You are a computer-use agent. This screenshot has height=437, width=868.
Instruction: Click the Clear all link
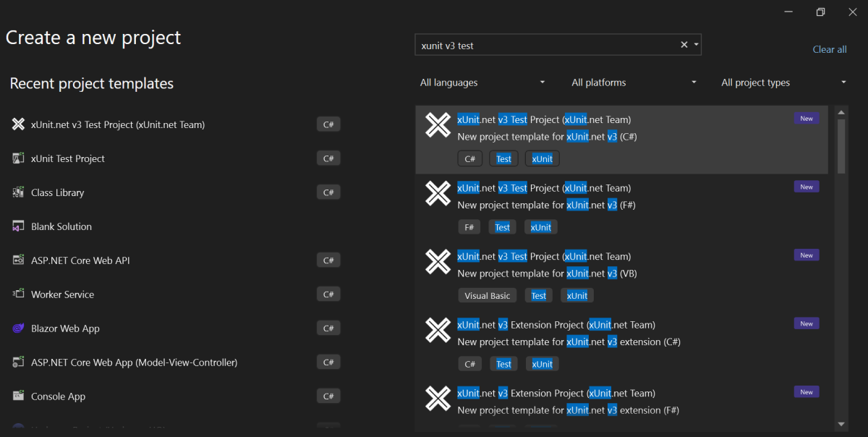830,49
